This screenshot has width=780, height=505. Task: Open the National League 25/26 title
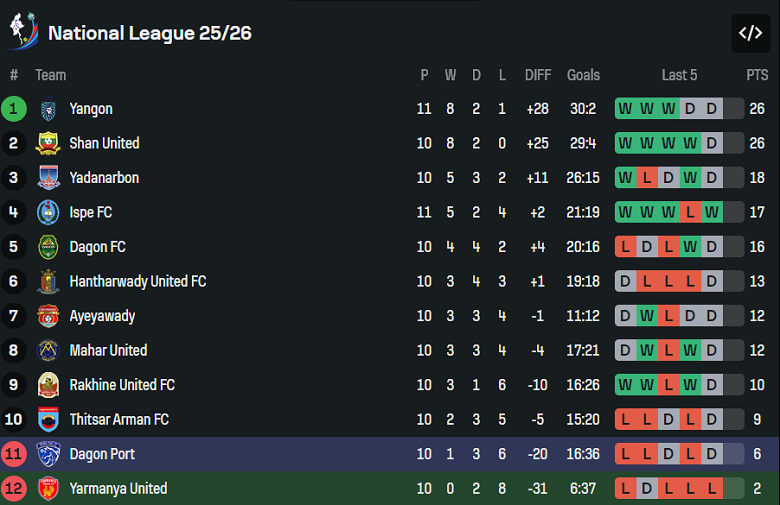tap(149, 33)
